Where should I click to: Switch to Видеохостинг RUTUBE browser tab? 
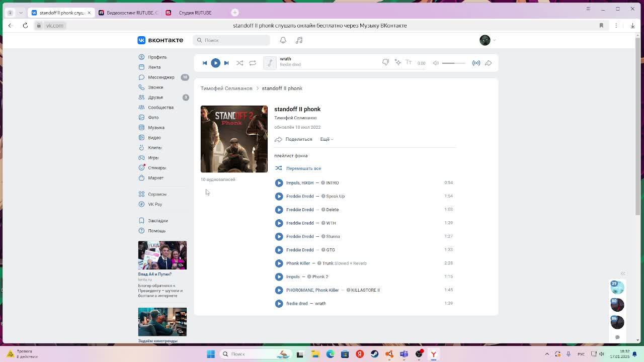click(x=128, y=13)
